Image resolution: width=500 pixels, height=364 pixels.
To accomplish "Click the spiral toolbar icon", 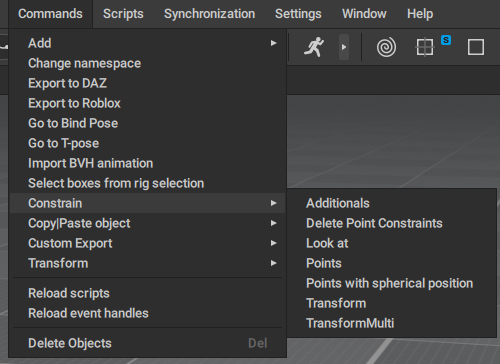I will (386, 47).
